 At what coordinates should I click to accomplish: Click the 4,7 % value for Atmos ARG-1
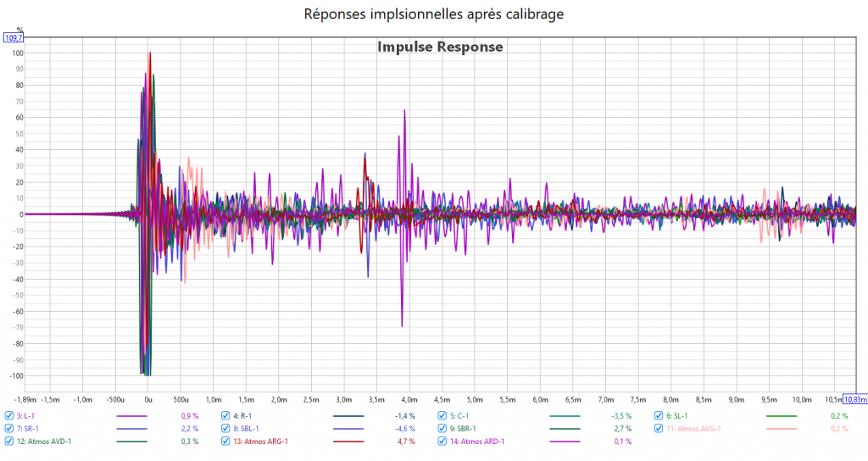point(406,442)
